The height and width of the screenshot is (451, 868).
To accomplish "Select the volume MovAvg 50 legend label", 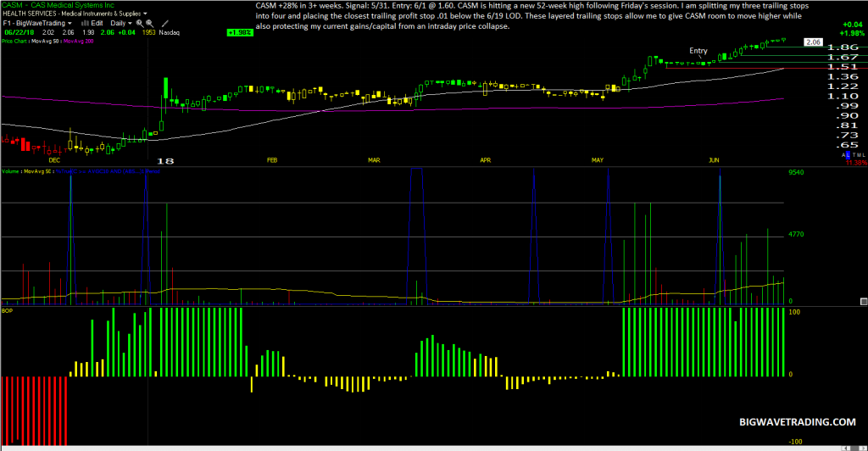I will 37,171.
